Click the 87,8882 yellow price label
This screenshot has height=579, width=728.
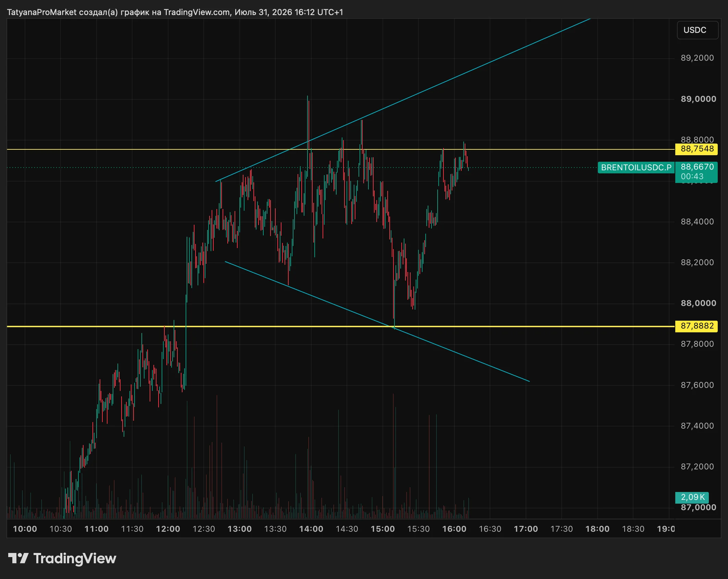tap(696, 326)
